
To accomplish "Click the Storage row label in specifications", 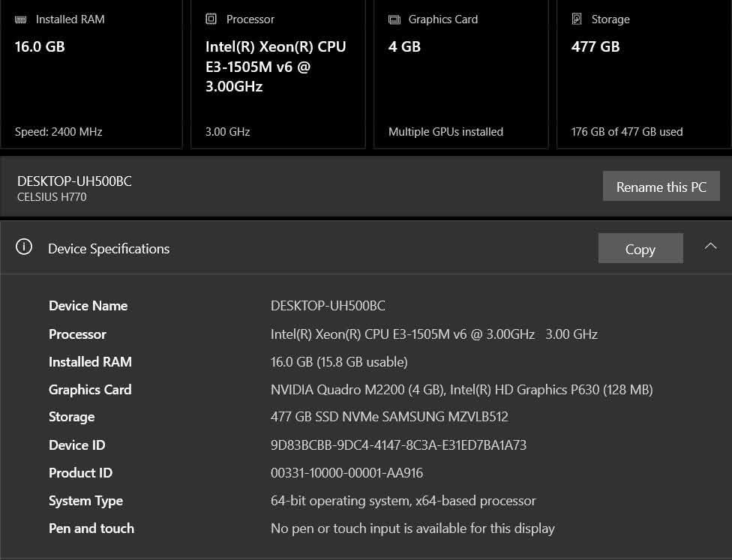I will pyautogui.click(x=72, y=417).
